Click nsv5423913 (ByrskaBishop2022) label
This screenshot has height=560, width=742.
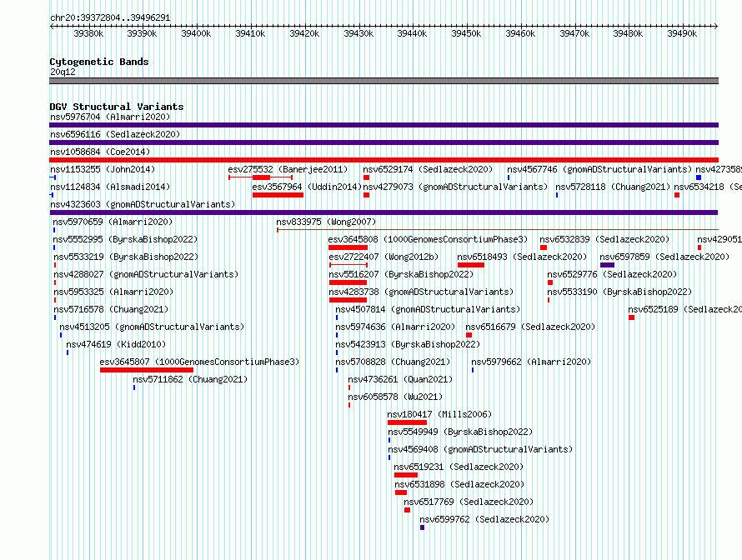pyautogui.click(x=408, y=344)
